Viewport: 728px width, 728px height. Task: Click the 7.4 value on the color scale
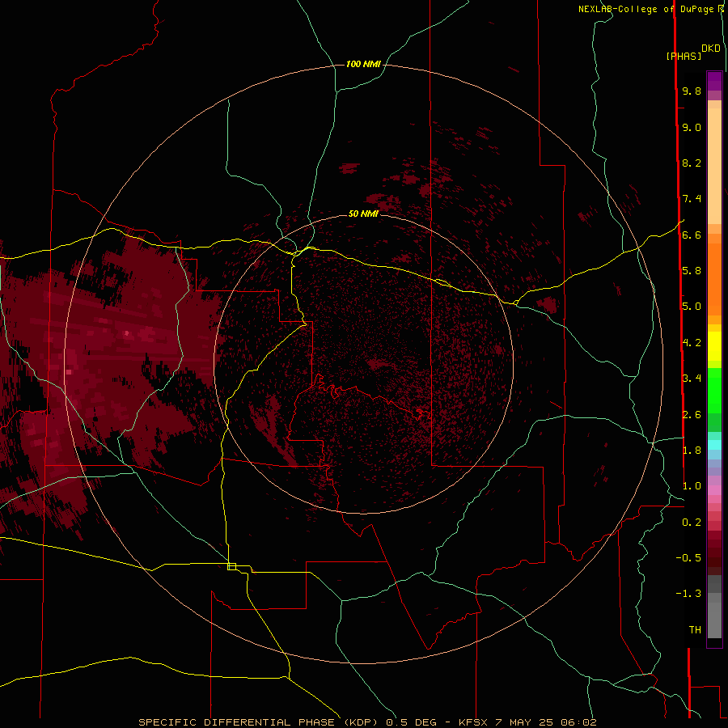[692, 199]
